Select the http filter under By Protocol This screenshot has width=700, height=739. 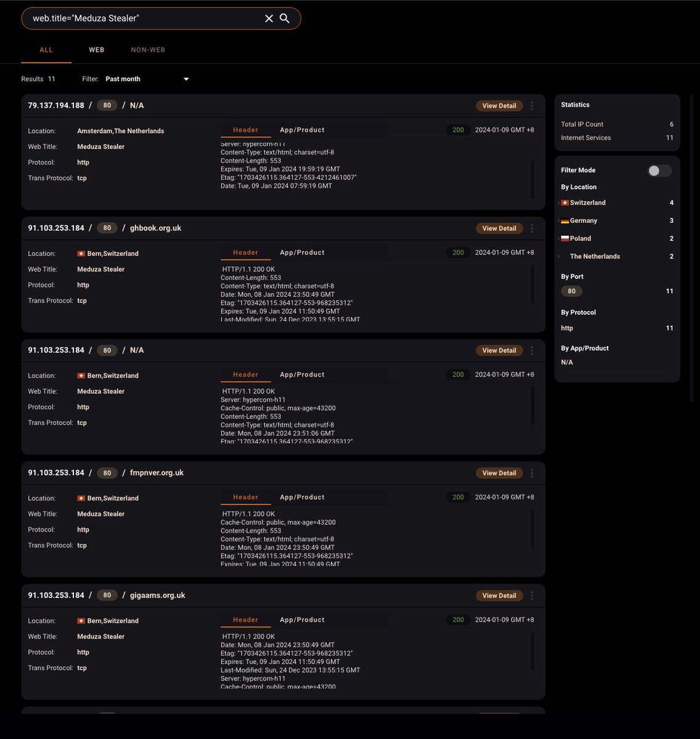[567, 328]
